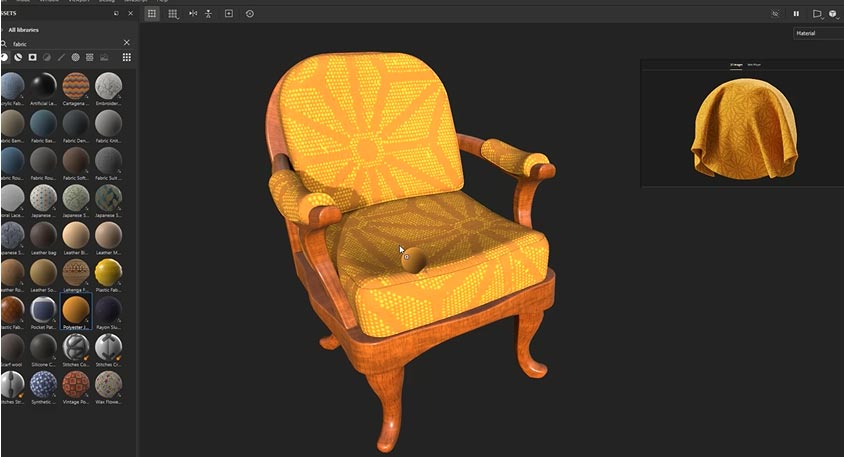Select the yellow Plastic Fabric material swatch
The height and width of the screenshot is (457, 844).
pyautogui.click(x=108, y=272)
